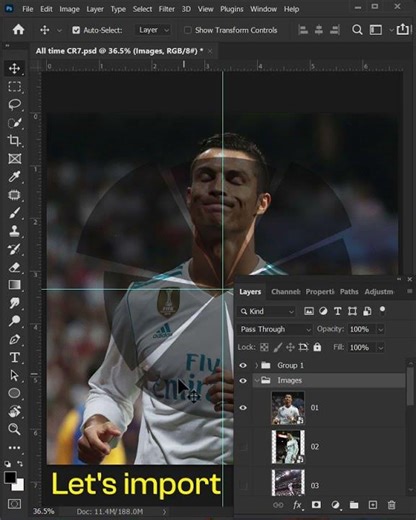Viewport: 416px width, 520px height.
Task: Select the Brush tool
Action: tap(14, 213)
